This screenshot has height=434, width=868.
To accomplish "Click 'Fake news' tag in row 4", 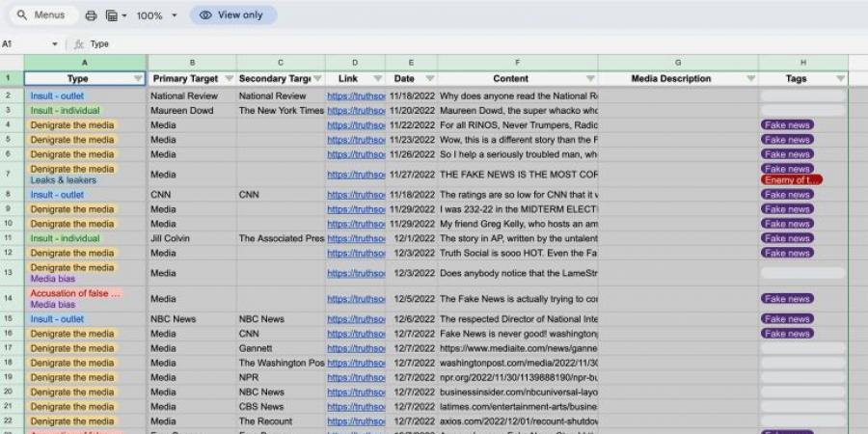I will [x=787, y=125].
